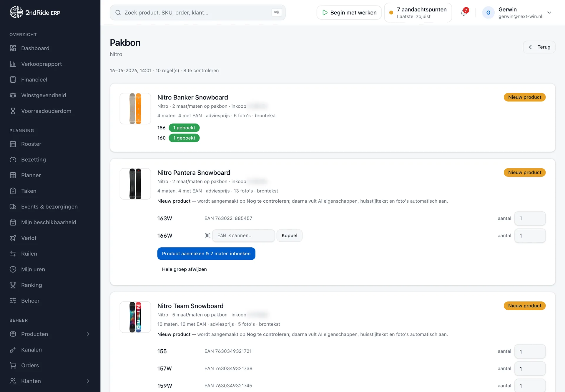Open the Nitro Team Snowboard thumbnail
This screenshot has height=392, width=565.
pyautogui.click(x=135, y=317)
